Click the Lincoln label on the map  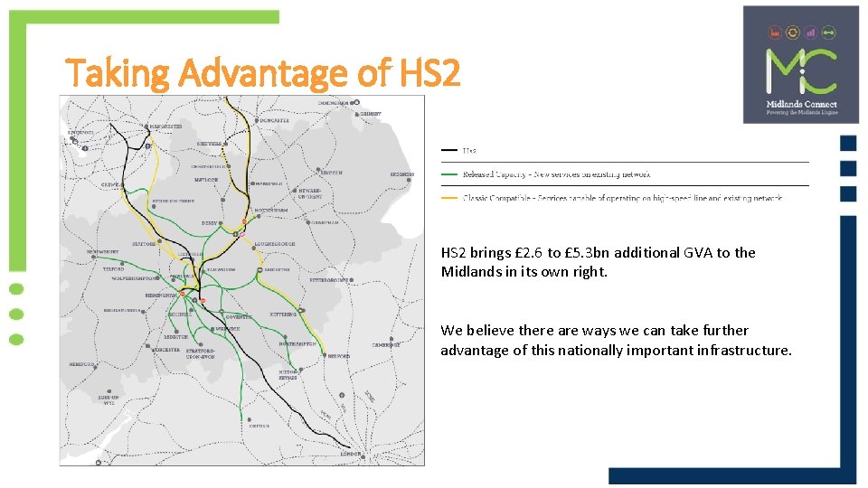point(332,173)
